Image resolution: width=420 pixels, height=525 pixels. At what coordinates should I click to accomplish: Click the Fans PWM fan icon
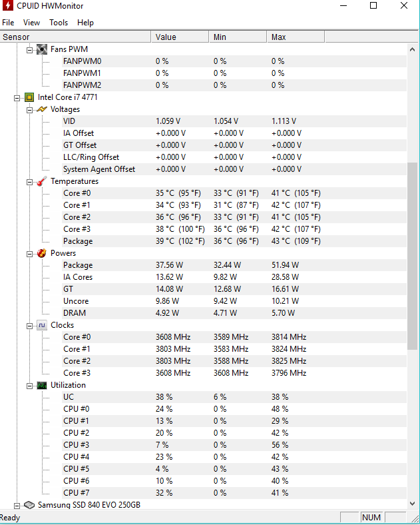[42, 49]
